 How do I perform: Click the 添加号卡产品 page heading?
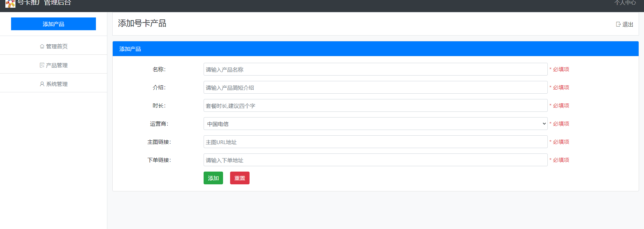[142, 23]
